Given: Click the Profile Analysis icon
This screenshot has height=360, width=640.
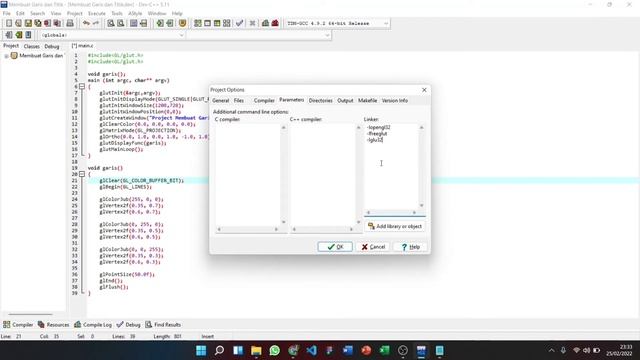Looking at the screenshot, I should [265, 23].
